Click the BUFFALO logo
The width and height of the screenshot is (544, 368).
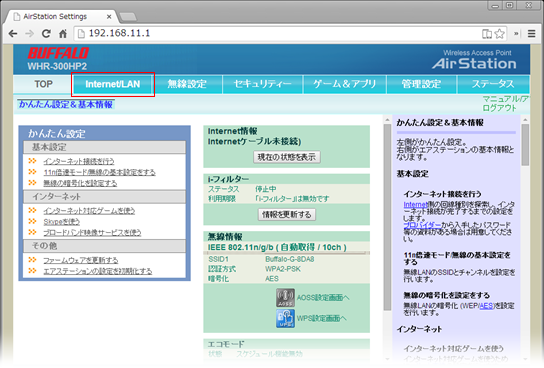58,53
